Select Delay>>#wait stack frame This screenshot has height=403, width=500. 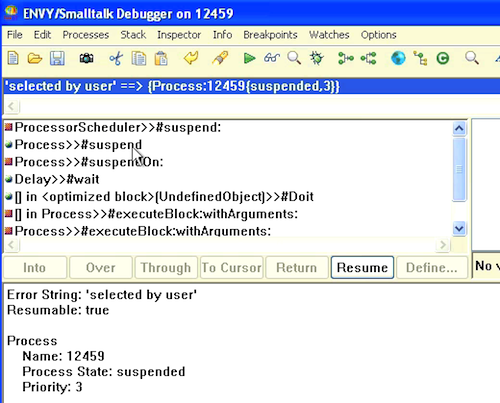[x=228, y=179]
